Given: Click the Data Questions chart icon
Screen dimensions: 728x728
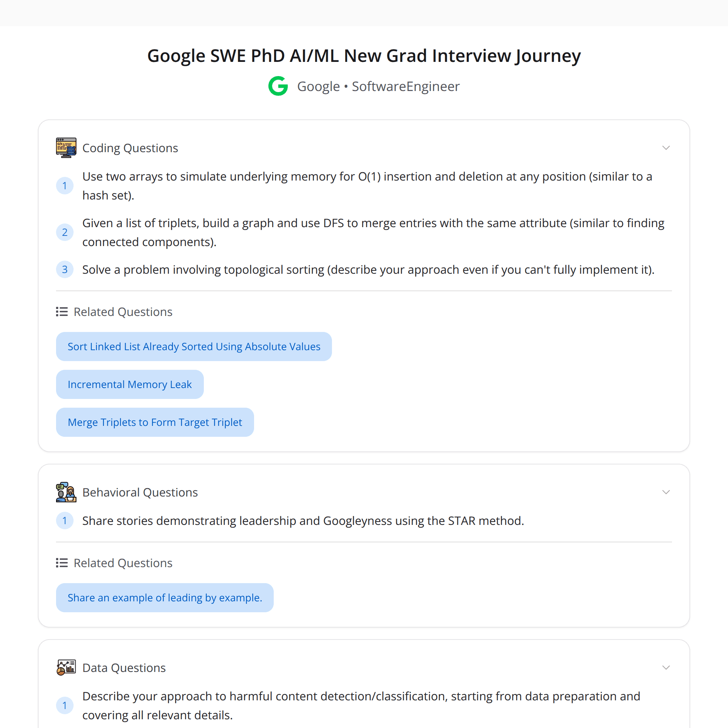Looking at the screenshot, I should [x=66, y=667].
